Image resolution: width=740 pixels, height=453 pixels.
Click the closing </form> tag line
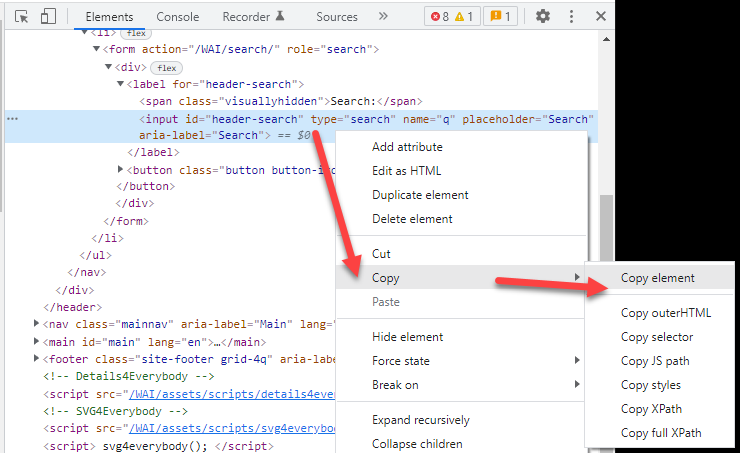click(126, 221)
